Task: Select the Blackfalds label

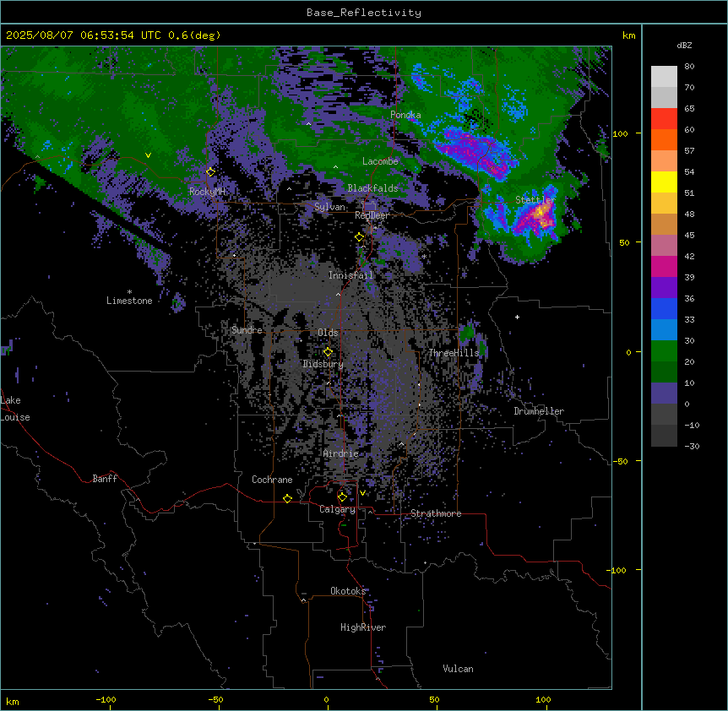Action: [372, 188]
